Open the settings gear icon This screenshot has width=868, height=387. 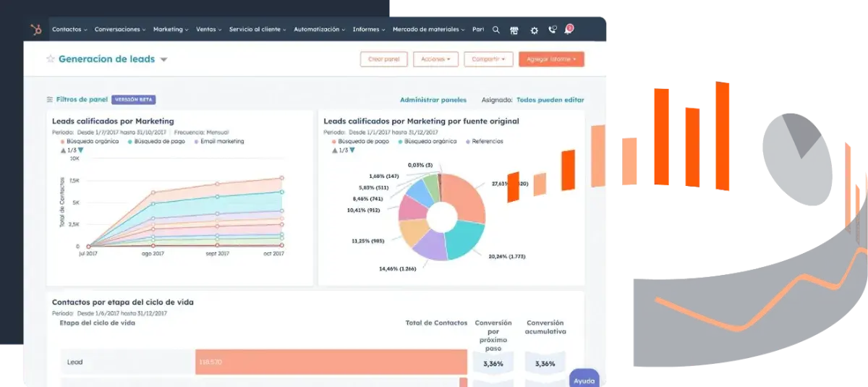coord(534,30)
